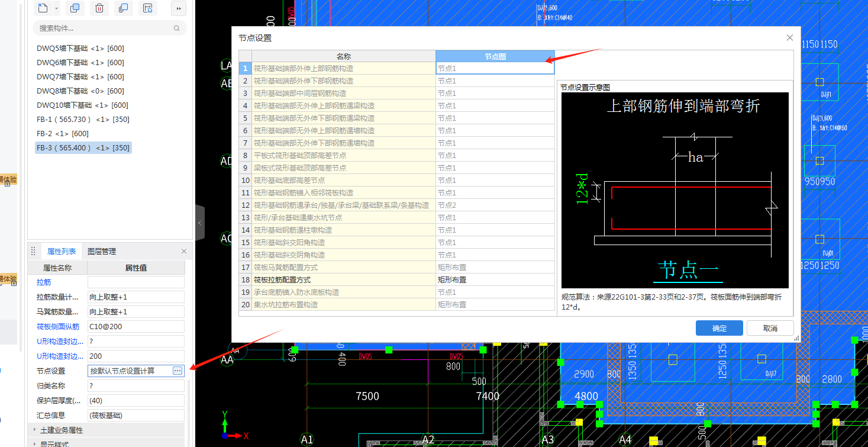The height and width of the screenshot is (447, 868).
Task: Close the 节点设置 dialog
Action: click(x=789, y=38)
